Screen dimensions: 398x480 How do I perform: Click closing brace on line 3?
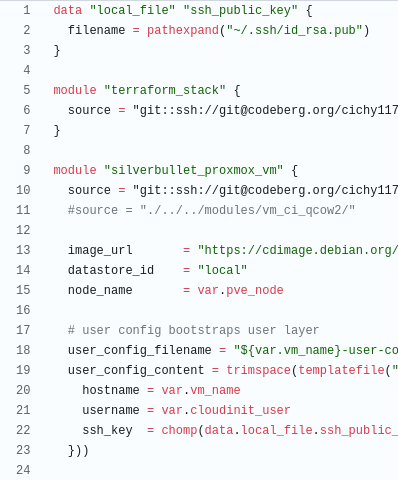(57, 50)
